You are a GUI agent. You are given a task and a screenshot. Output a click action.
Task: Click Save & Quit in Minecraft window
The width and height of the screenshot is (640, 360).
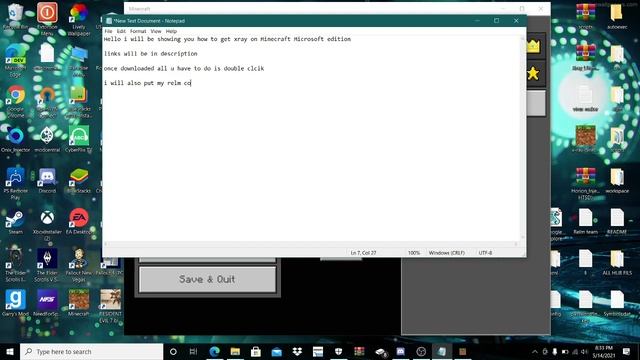207,279
